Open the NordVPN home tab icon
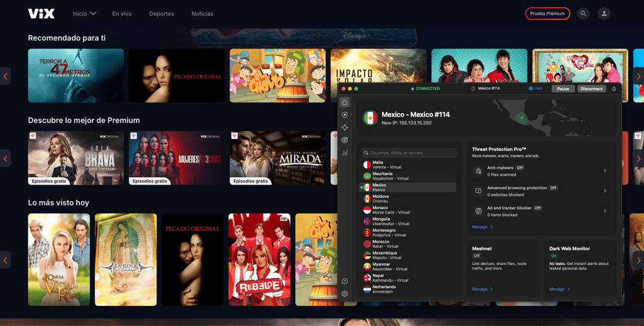 point(345,102)
